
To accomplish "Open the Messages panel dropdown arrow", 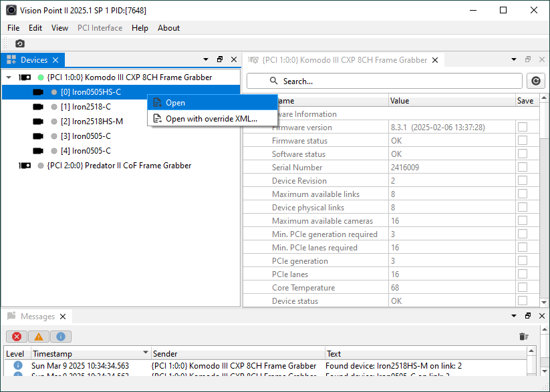I will tap(513, 316).
